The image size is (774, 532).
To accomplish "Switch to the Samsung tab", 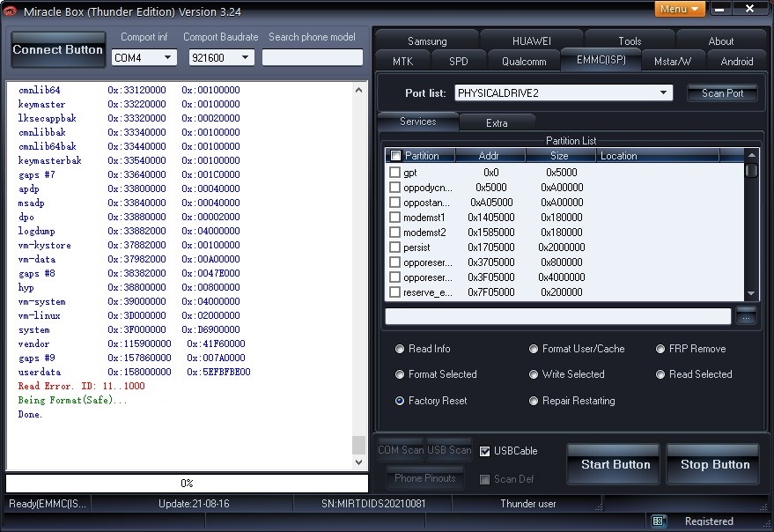I will (x=427, y=41).
